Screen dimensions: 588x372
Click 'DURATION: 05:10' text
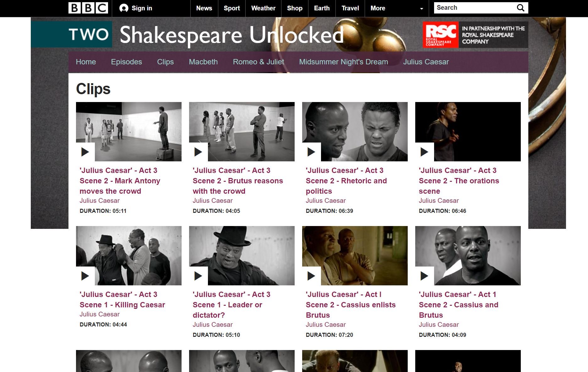(x=216, y=335)
